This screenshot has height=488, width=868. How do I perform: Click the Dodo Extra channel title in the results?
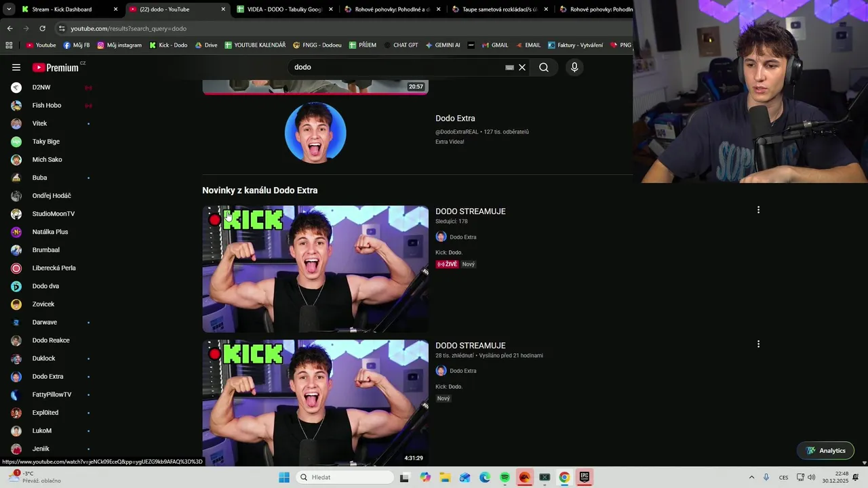point(455,118)
